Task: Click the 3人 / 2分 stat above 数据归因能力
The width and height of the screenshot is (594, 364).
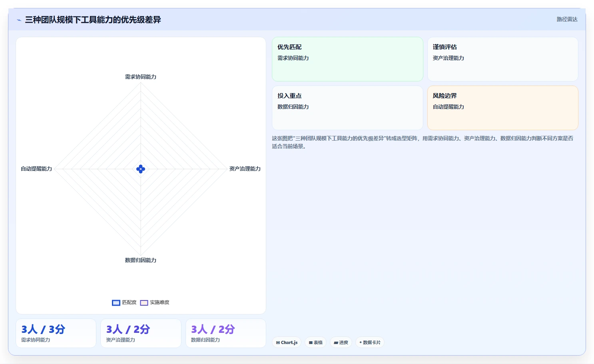Action: click(x=213, y=329)
